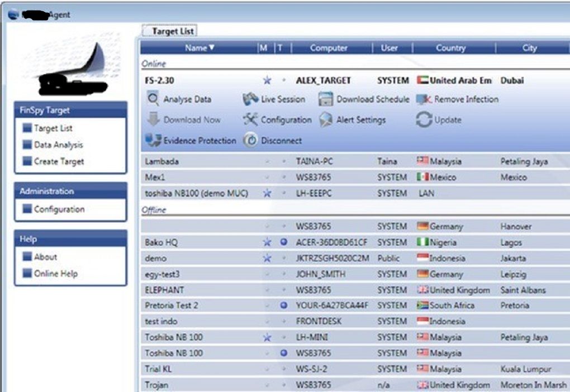Click the South Africa flag icon

(x=423, y=305)
